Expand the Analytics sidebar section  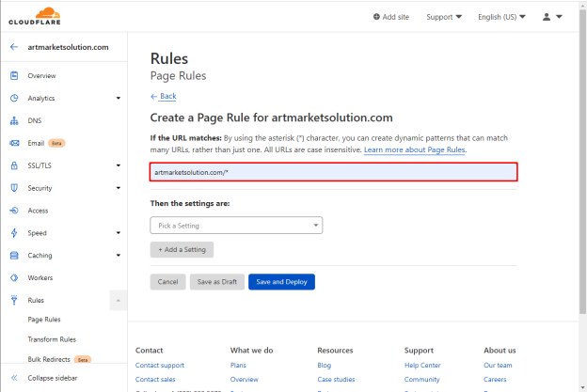click(119, 98)
